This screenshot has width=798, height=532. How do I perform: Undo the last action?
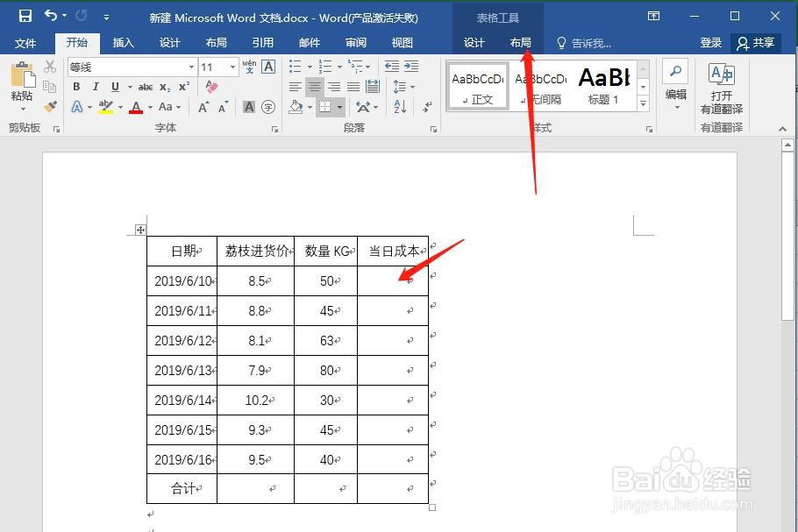tap(50, 16)
